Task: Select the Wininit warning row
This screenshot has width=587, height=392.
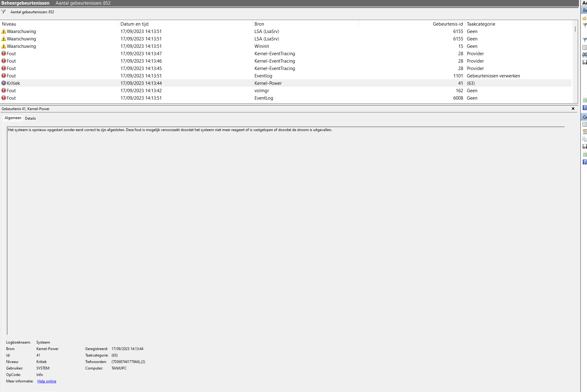Action: 286,46
